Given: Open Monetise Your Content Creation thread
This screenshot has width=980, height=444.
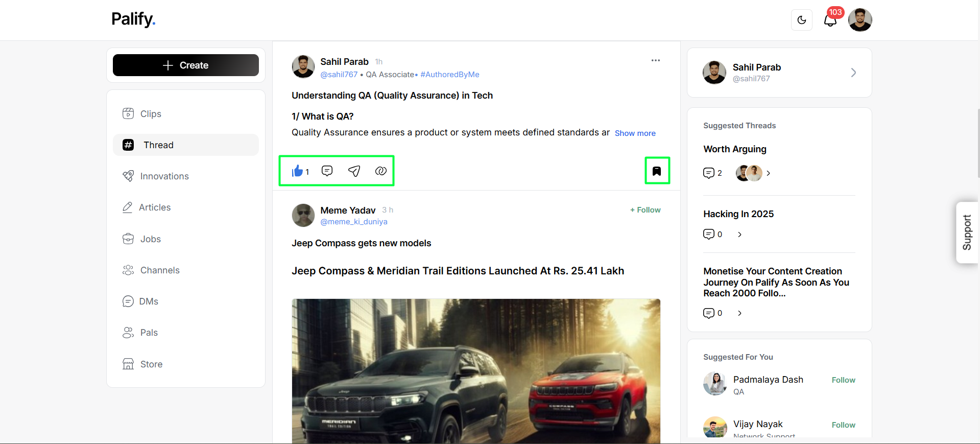Looking at the screenshot, I should coord(776,282).
